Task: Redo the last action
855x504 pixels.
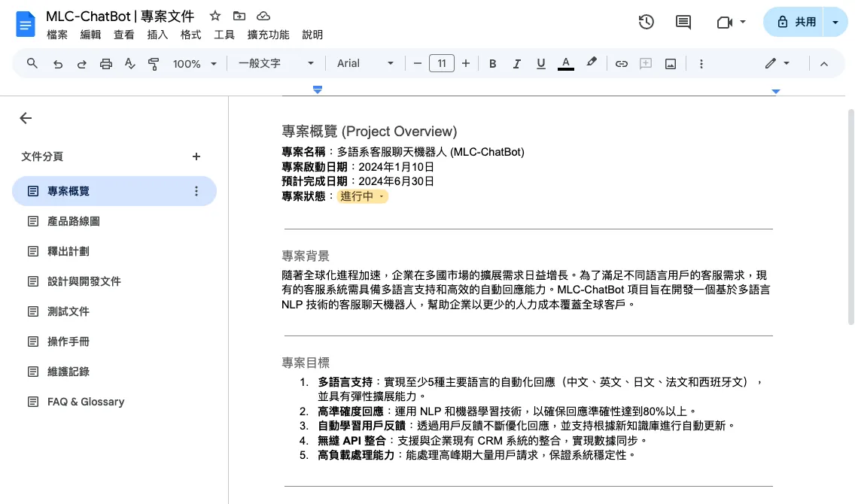Action: [x=81, y=64]
